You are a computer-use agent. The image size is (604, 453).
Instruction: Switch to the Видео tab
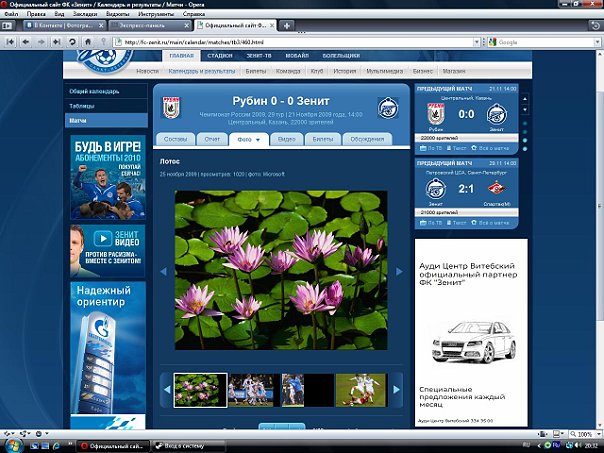click(x=286, y=140)
